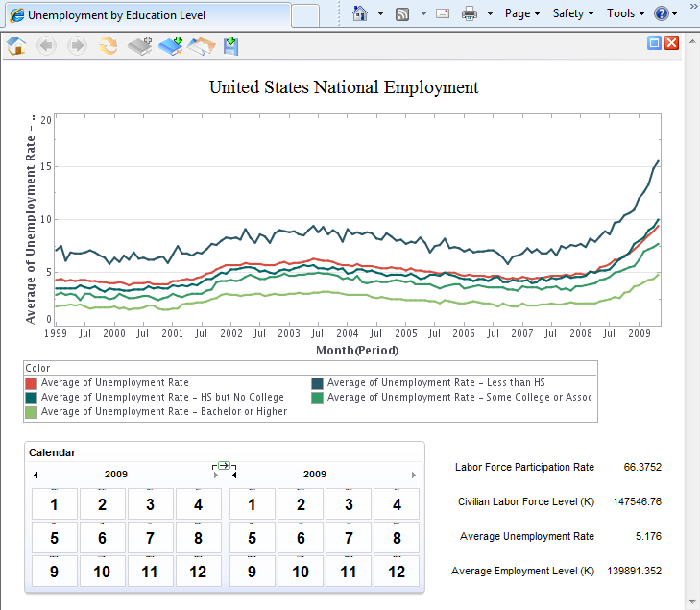This screenshot has height=610, width=700.
Task: Click the calendar range toggle icon
Action: coord(223,466)
